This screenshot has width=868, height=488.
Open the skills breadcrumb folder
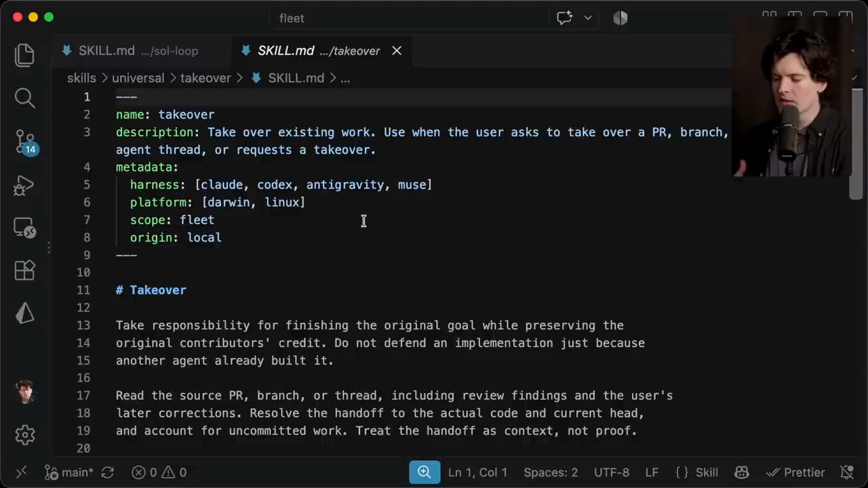[x=81, y=78]
